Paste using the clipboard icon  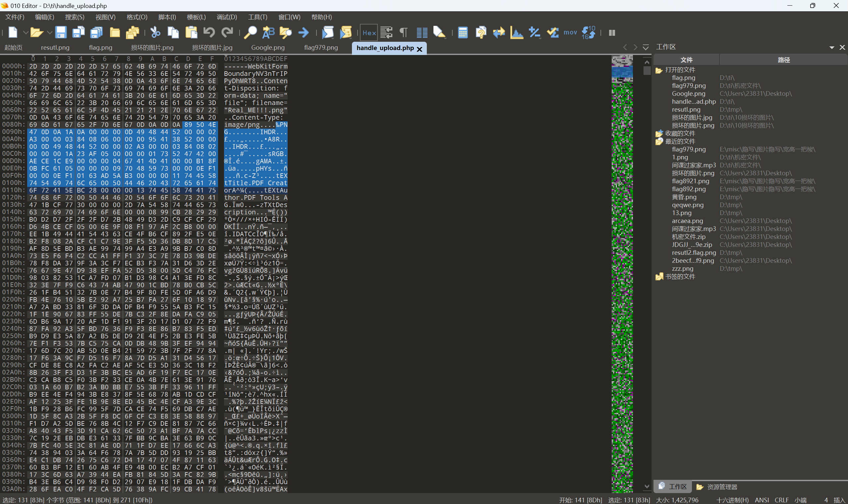coord(191,32)
